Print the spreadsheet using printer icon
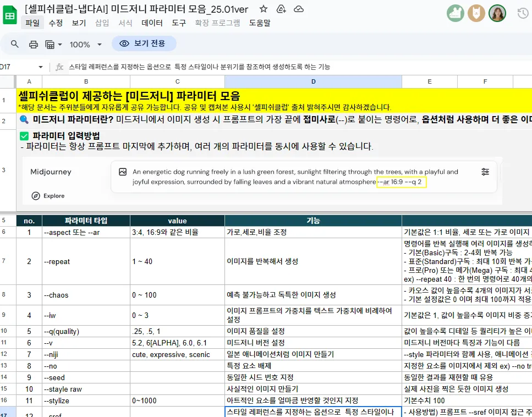 click(34, 44)
